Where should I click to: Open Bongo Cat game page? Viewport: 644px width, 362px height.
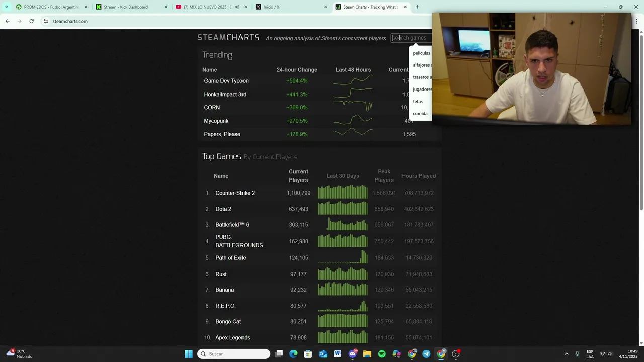coord(228,322)
